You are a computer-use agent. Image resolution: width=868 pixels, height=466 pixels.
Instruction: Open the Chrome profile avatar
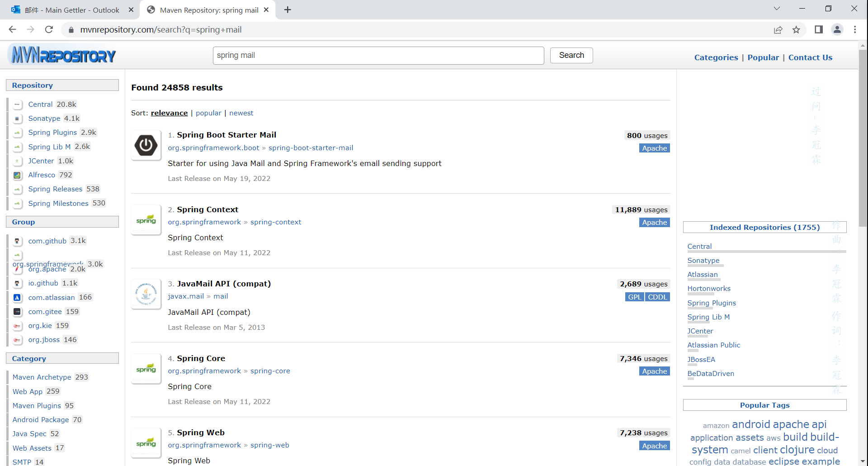pyautogui.click(x=837, y=29)
